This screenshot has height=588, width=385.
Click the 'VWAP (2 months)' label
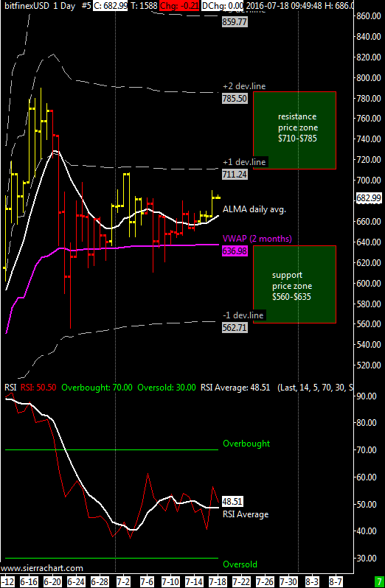coord(257,239)
